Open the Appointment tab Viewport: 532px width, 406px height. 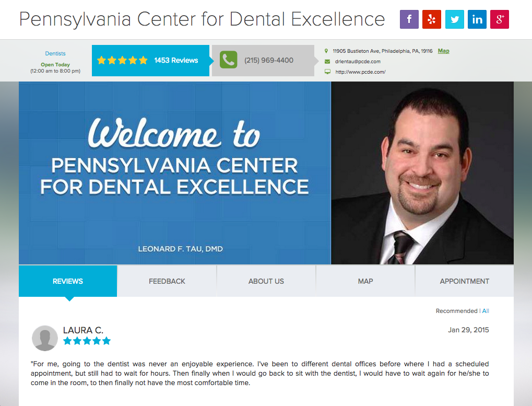tap(465, 281)
